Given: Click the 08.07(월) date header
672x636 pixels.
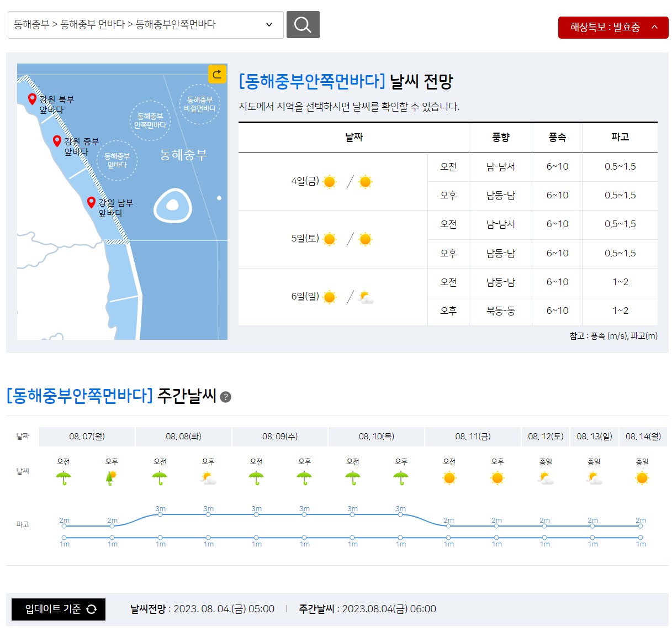Looking at the screenshot, I should (87, 437).
